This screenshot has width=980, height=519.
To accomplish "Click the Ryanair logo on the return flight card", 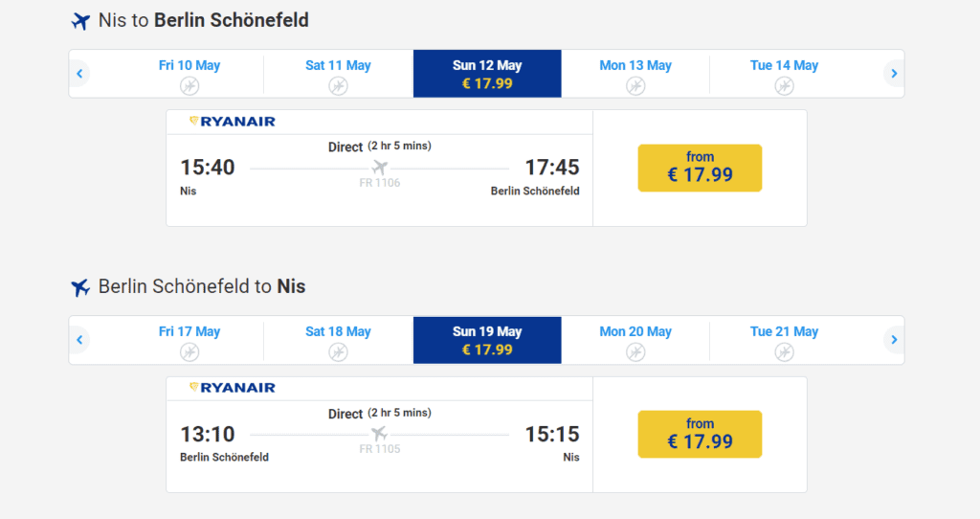I will pos(232,388).
